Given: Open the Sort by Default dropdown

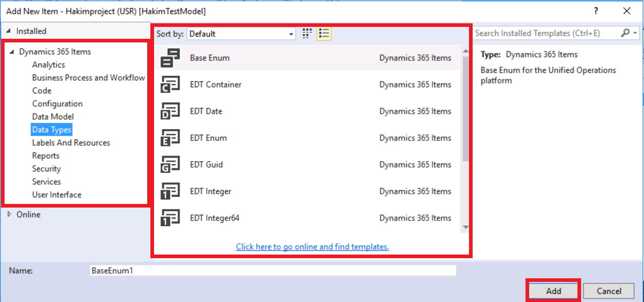Looking at the screenshot, I should (x=241, y=34).
